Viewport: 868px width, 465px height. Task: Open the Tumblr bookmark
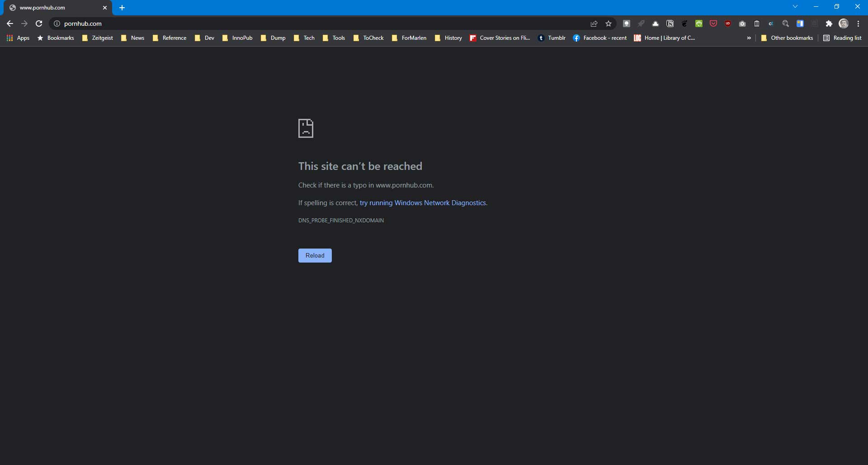pos(552,38)
